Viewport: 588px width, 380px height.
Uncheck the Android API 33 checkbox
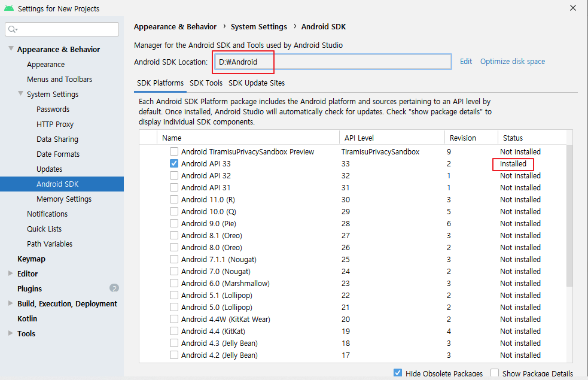pyautogui.click(x=173, y=163)
